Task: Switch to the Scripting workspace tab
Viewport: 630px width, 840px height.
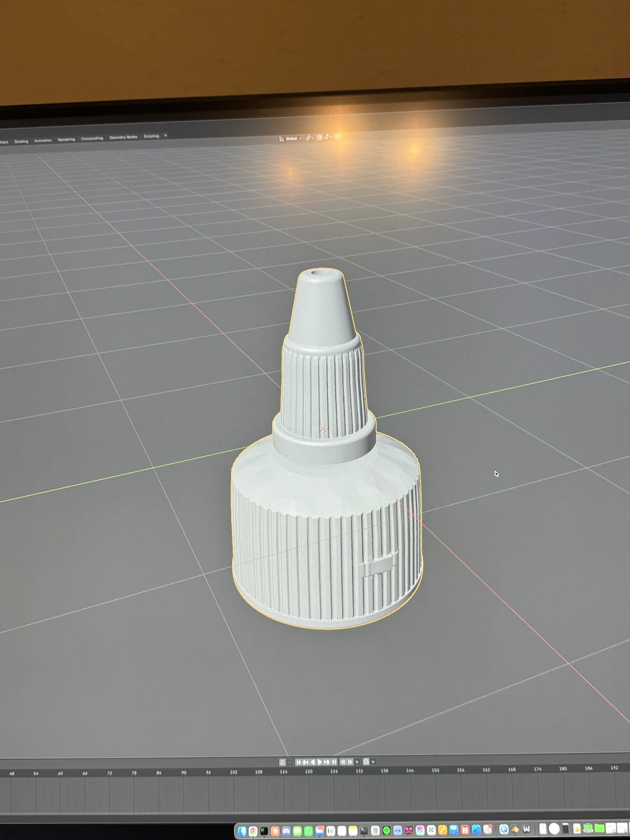Action: pos(151,136)
